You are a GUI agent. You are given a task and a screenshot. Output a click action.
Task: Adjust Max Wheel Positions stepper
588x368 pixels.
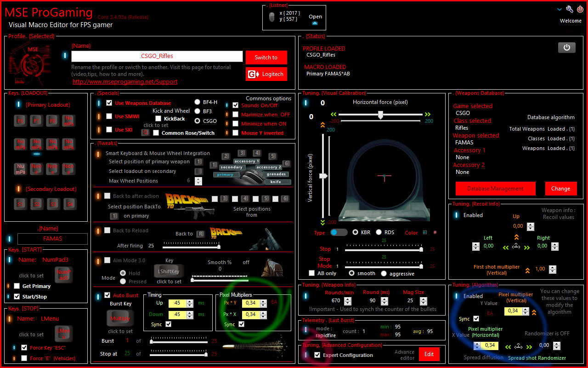point(198,181)
